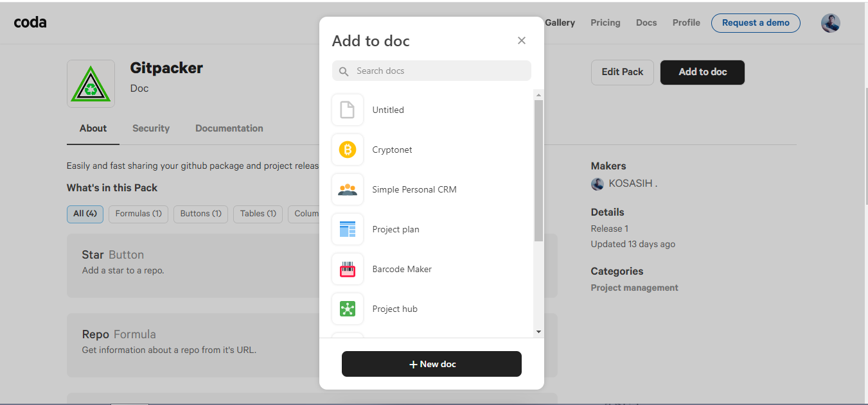Toggle the Tables (1) filter chip
Viewport: 868px width, 405px height.
(258, 214)
